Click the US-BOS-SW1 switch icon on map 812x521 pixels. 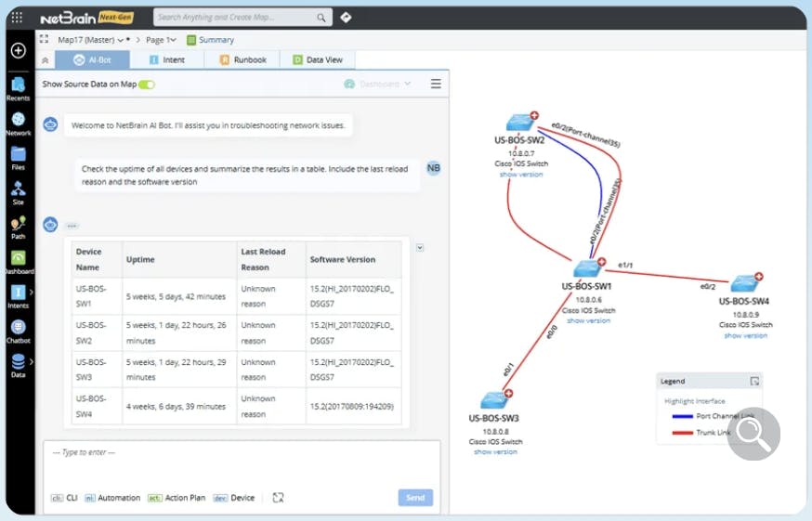587,268
